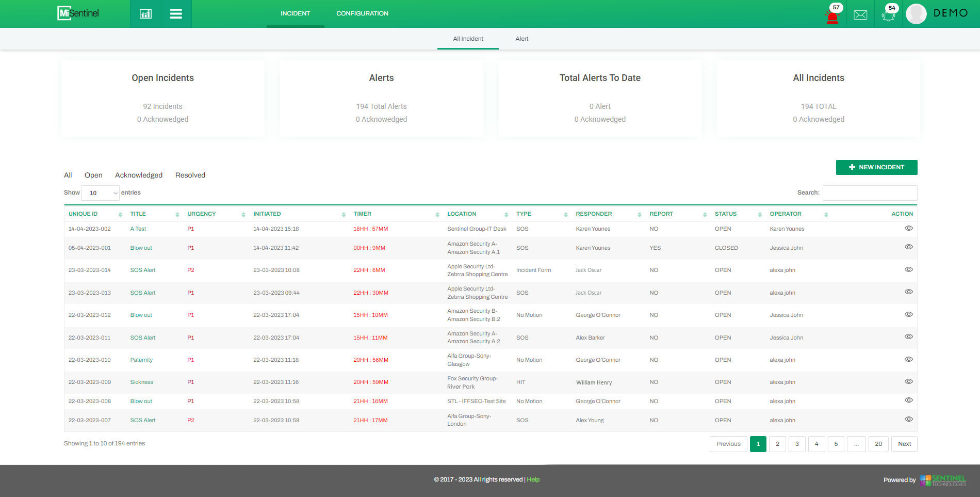View incident 05-04-2023-001 via eye icon

(908, 247)
